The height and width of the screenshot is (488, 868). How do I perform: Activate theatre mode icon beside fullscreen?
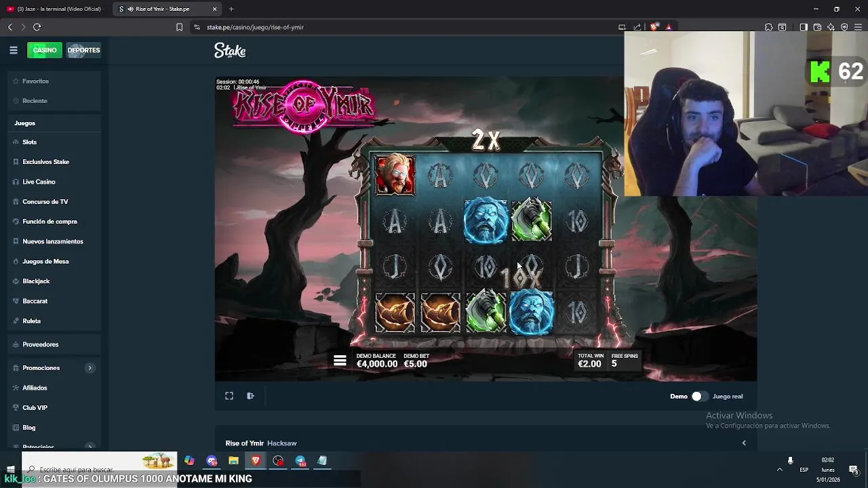(x=250, y=396)
